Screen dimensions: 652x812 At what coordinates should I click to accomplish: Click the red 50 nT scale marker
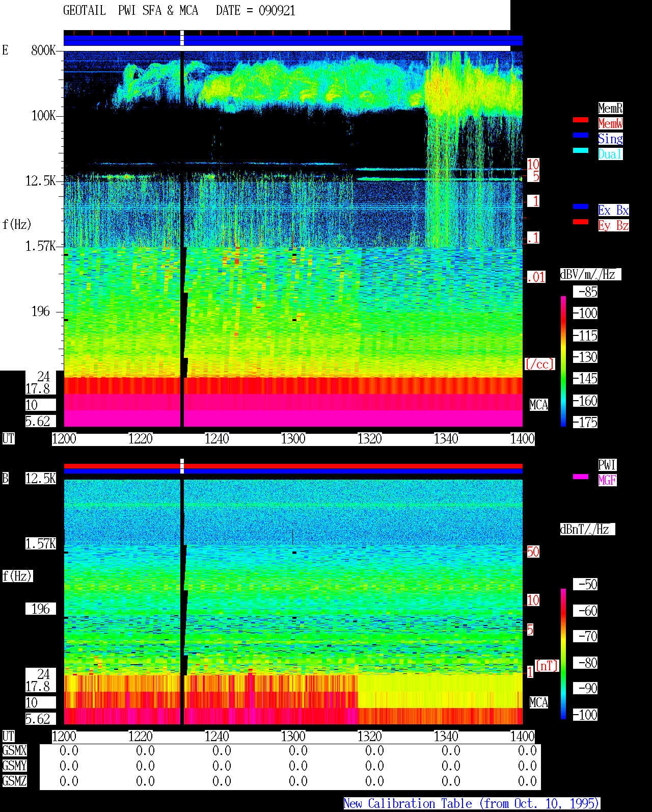[x=533, y=552]
